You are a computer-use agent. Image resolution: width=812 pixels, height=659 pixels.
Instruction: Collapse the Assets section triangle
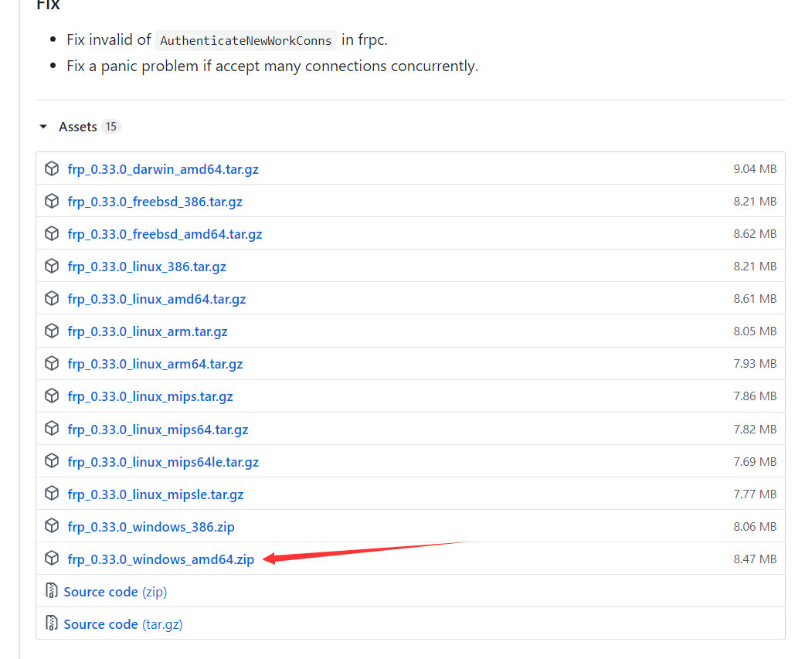point(43,126)
